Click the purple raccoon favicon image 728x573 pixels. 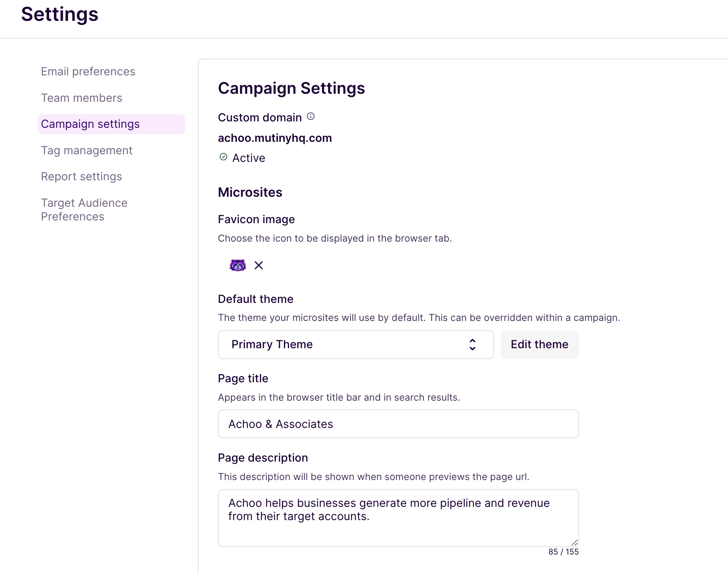(237, 265)
